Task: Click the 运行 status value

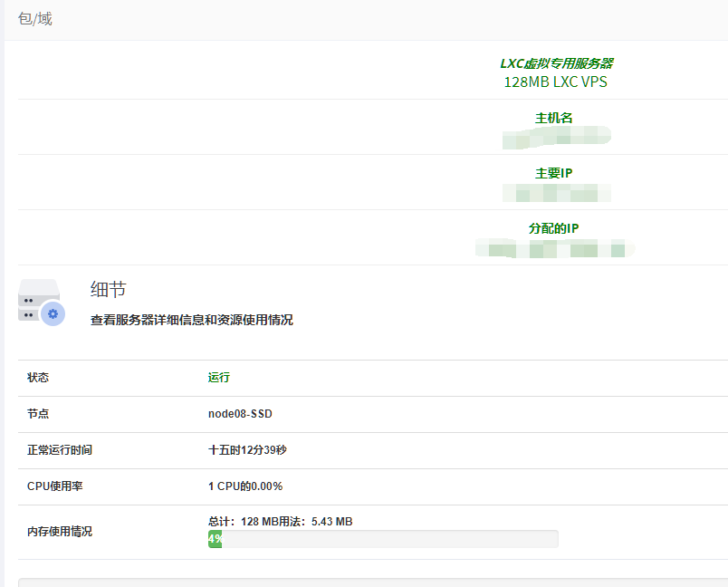Action: click(219, 378)
